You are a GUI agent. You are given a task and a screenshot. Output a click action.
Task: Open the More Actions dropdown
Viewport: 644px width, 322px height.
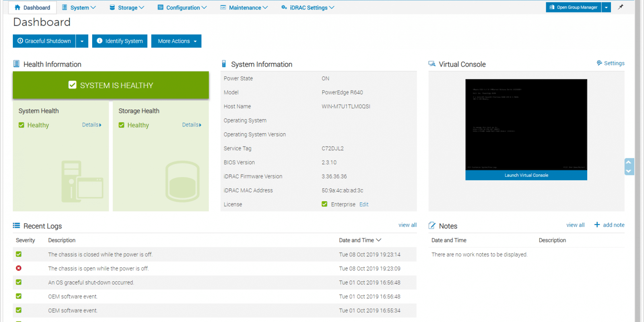pyautogui.click(x=176, y=41)
